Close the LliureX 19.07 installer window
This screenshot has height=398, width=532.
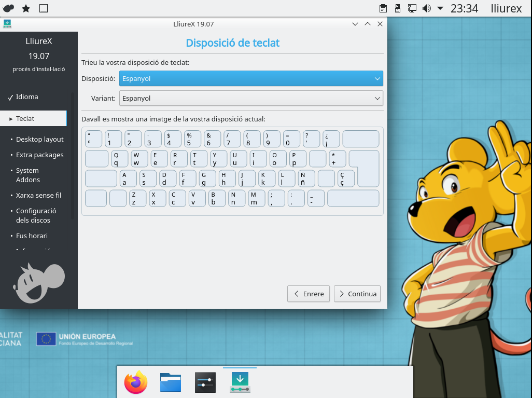(380, 24)
